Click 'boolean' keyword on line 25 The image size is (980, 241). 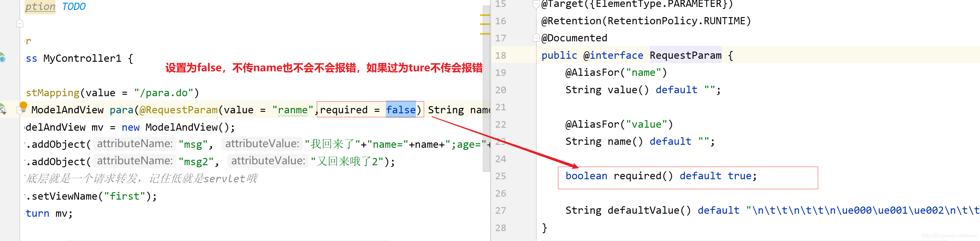tap(586, 176)
